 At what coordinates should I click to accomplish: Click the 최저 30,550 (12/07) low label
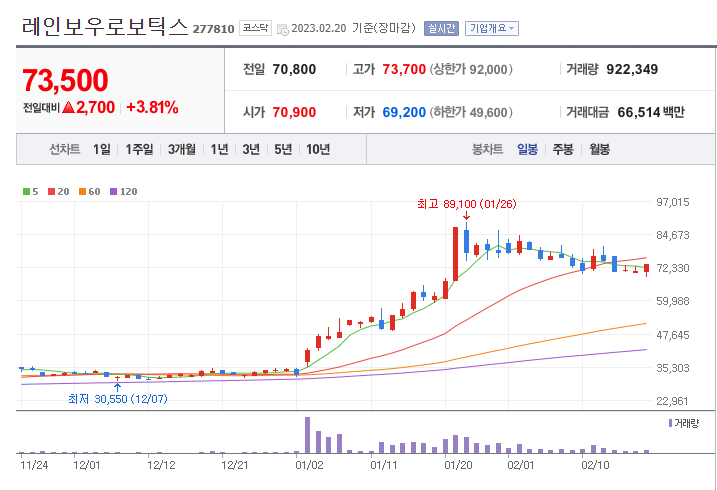(x=118, y=399)
